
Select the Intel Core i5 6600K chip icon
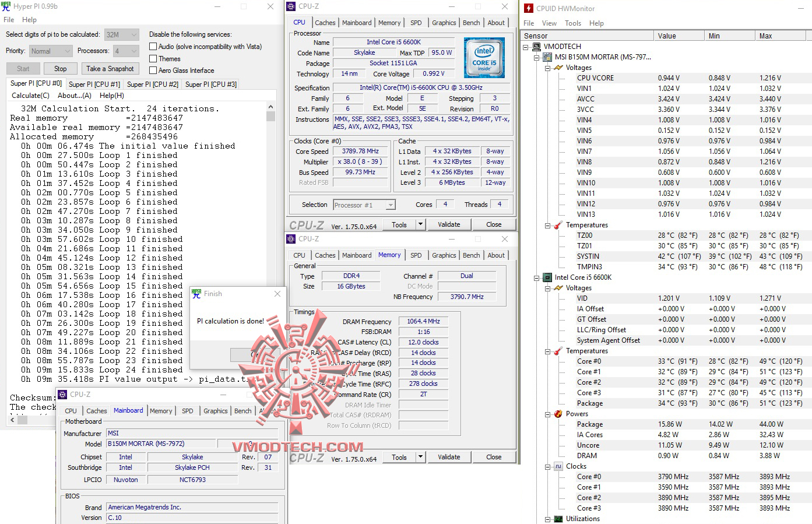pos(547,277)
